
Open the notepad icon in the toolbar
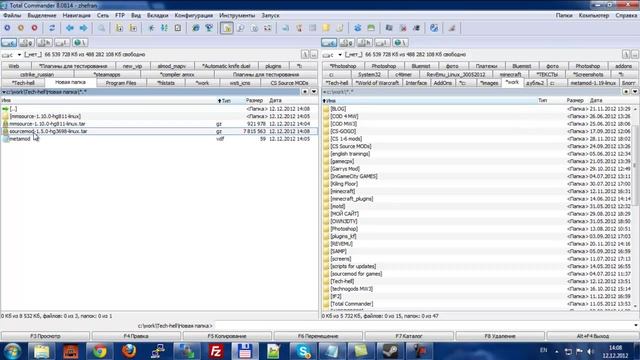pyautogui.click(x=178, y=28)
